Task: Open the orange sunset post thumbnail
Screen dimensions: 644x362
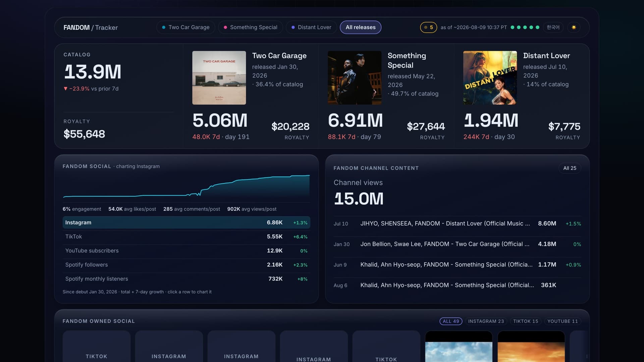Action: pos(531,347)
